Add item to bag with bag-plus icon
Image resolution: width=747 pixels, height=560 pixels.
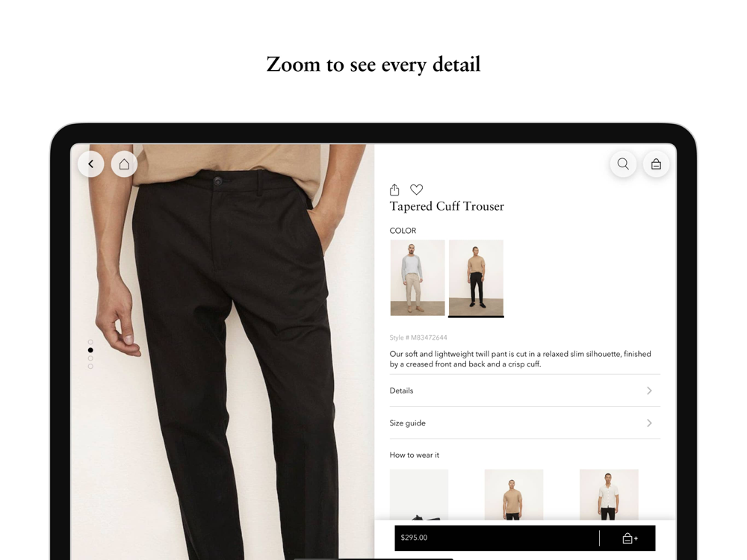(630, 538)
